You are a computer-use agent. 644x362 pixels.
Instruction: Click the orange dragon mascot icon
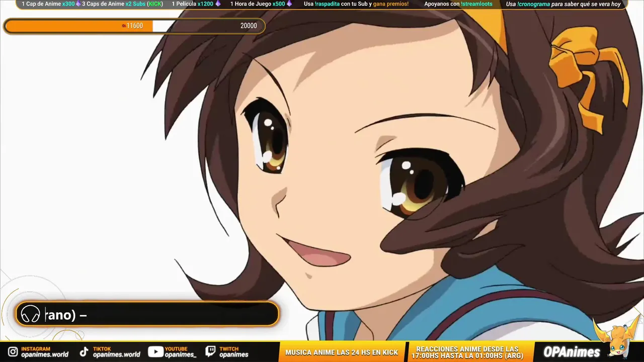point(617,337)
